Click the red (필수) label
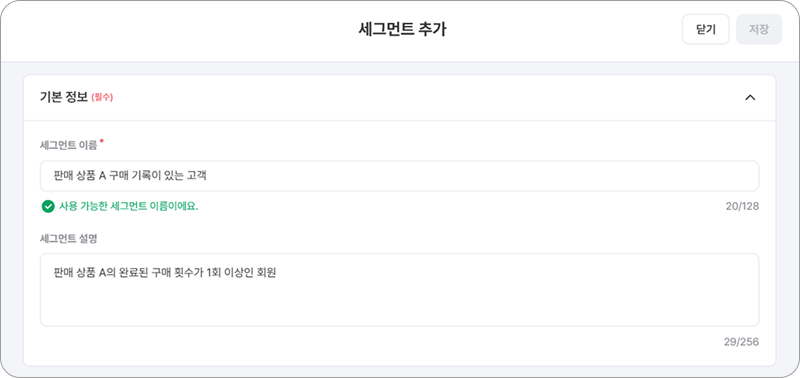Screen dimensions: 800x378 [102, 97]
